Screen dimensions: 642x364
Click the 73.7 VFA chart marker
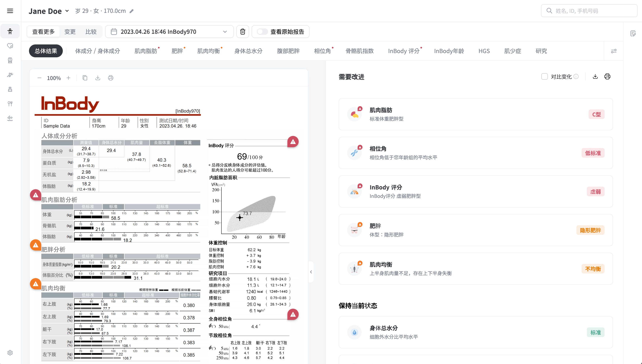(240, 218)
